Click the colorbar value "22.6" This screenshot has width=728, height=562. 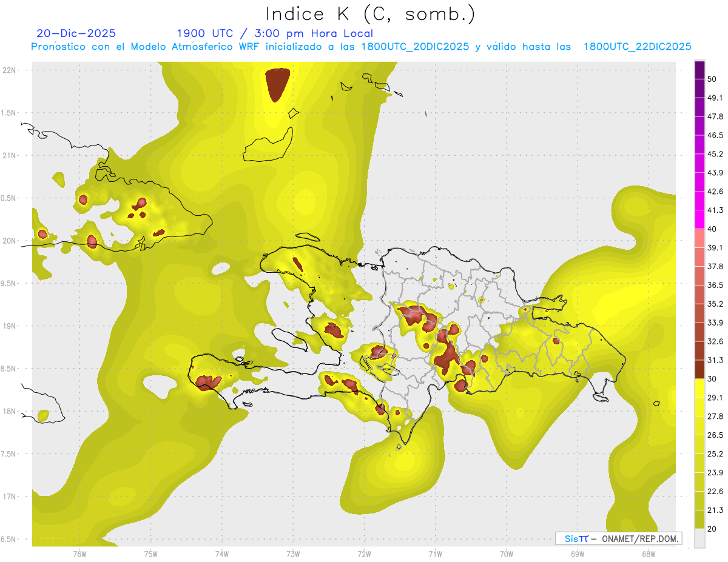715,492
